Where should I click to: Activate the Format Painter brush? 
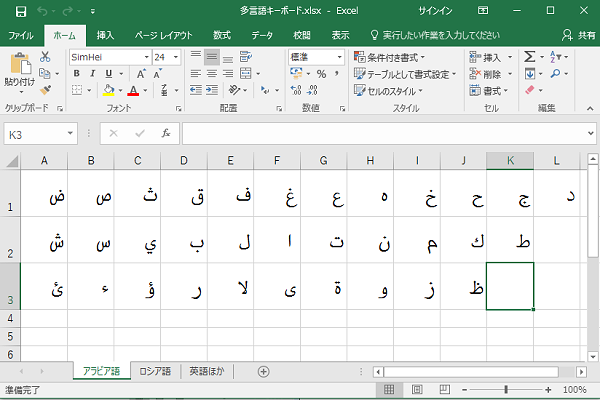coord(45,90)
